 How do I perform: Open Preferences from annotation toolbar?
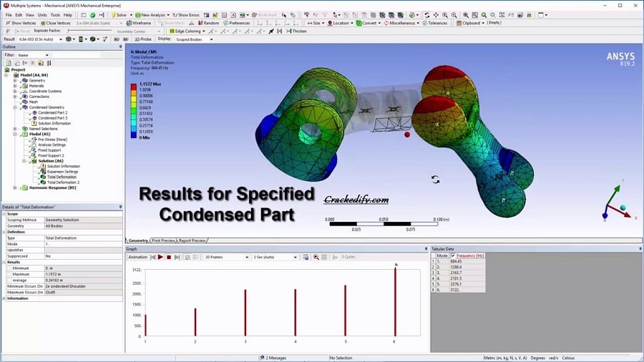pos(237,23)
